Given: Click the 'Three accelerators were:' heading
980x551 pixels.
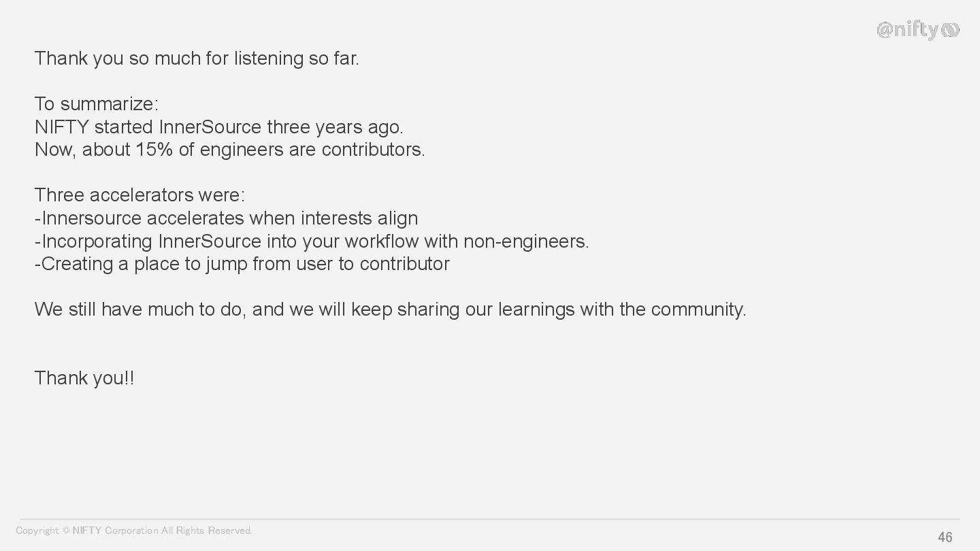Looking at the screenshot, I should [x=140, y=195].
